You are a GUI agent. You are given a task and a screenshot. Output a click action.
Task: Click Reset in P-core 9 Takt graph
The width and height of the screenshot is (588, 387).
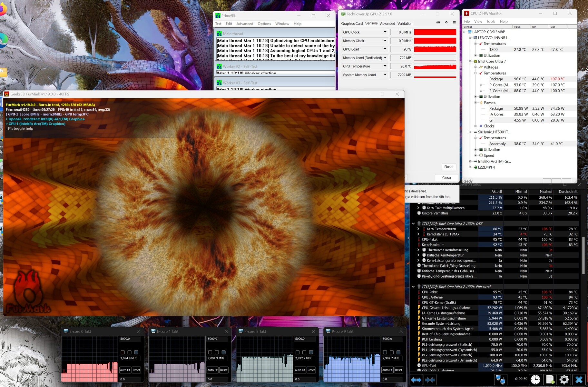[398, 370]
